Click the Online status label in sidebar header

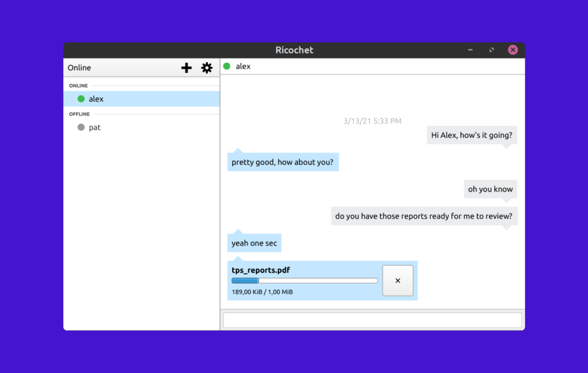[79, 68]
